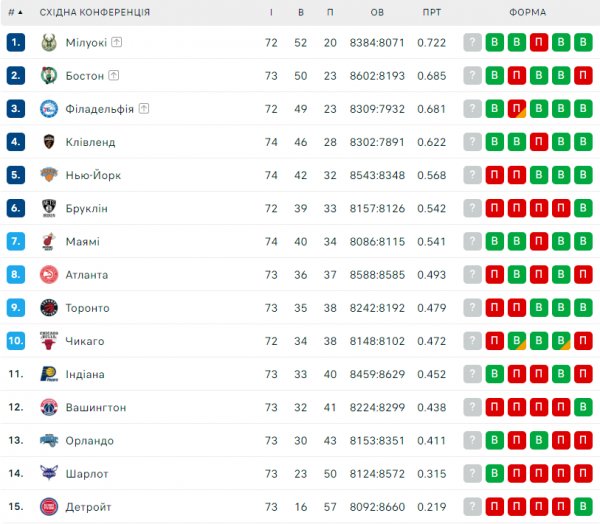Click Детройт's most recent green В form badge
Screen dimensions: 600x524
click(x=584, y=507)
